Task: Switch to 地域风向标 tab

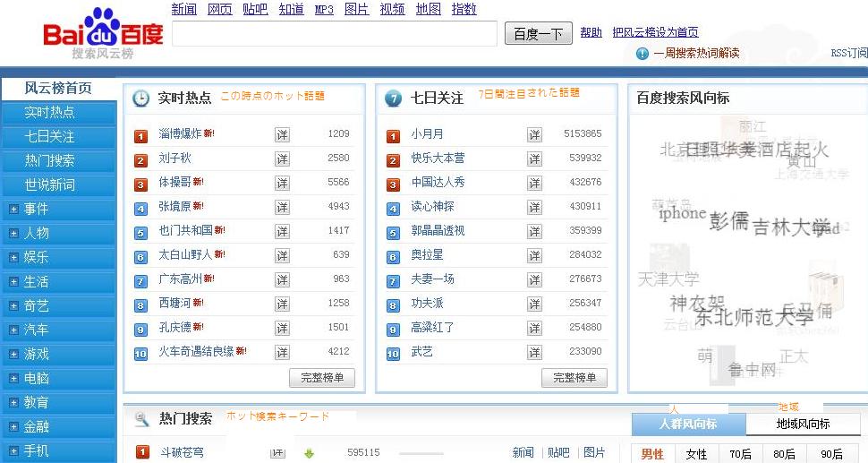Action: [803, 424]
